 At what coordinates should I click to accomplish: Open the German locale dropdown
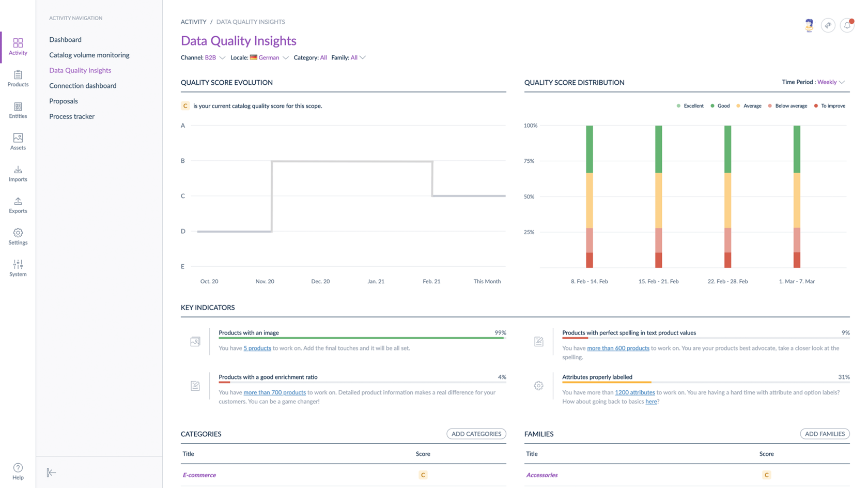tap(269, 58)
